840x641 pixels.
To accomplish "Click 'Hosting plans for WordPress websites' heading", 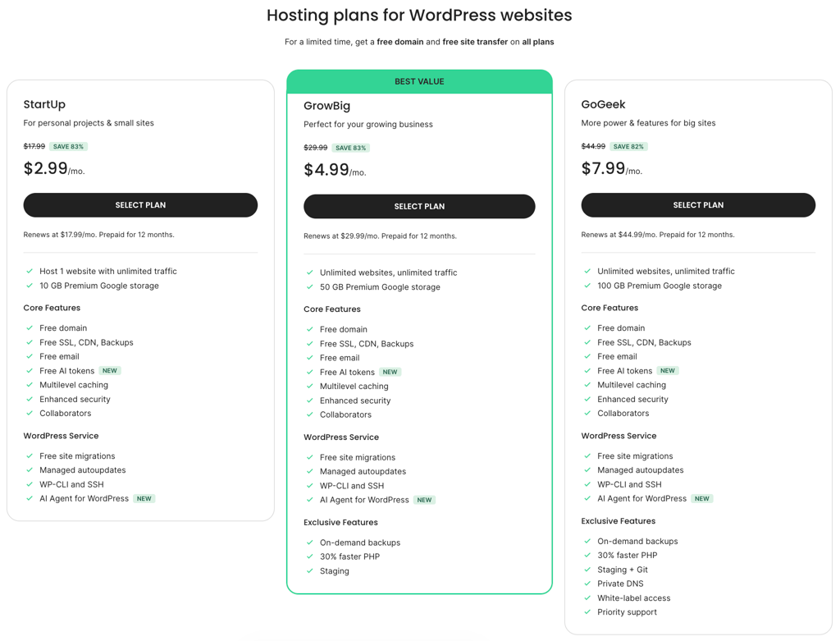I will [419, 15].
